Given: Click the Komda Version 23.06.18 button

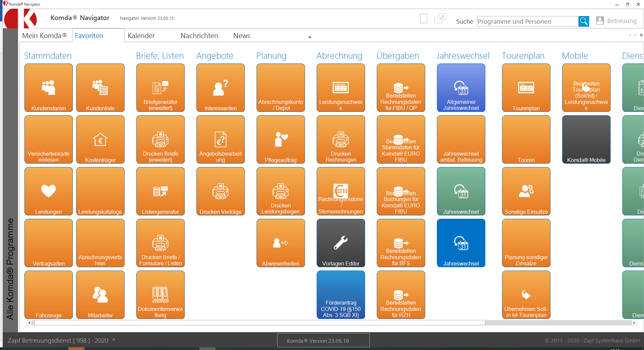Looking at the screenshot, I should pos(323,340).
